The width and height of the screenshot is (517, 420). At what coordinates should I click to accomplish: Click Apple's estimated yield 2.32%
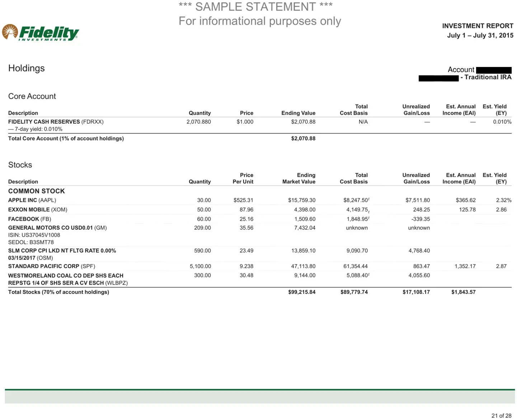504,200
